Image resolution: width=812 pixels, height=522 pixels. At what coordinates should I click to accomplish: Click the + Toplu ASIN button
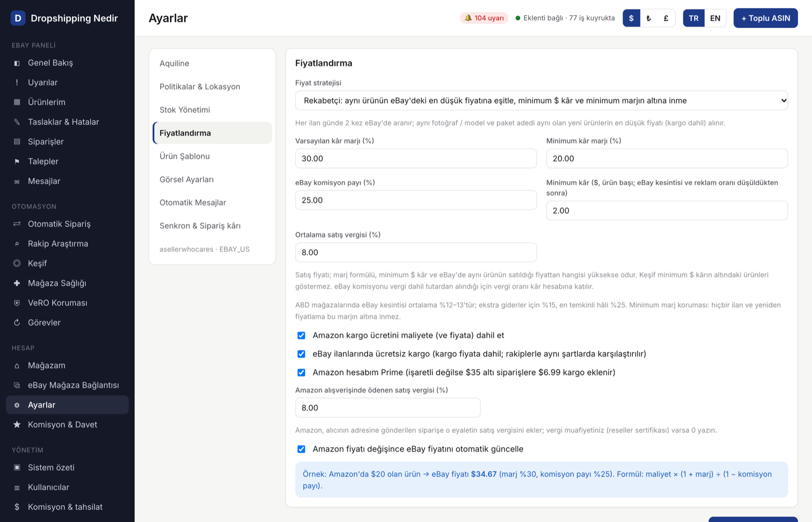pyautogui.click(x=765, y=18)
